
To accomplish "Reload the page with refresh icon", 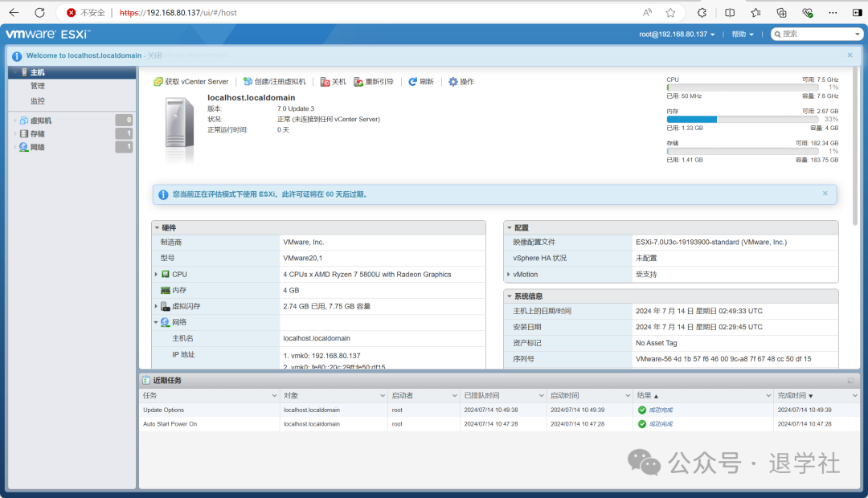I will point(40,12).
